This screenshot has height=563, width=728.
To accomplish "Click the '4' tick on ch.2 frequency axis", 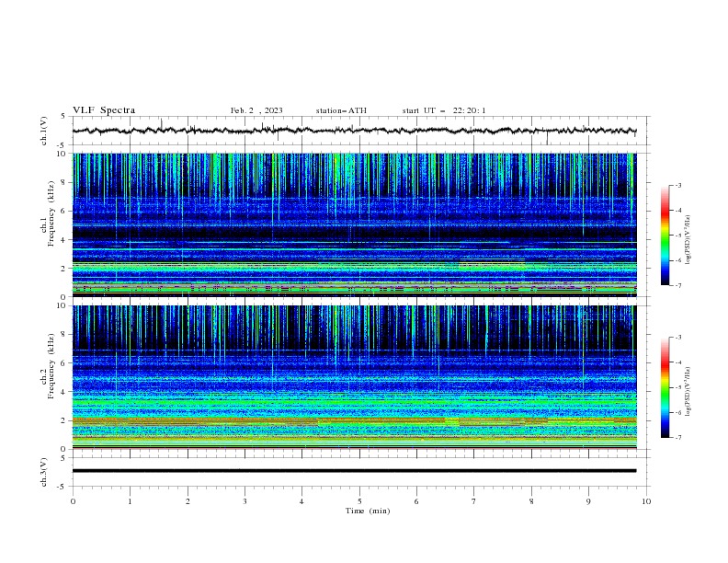I will click(x=64, y=392).
